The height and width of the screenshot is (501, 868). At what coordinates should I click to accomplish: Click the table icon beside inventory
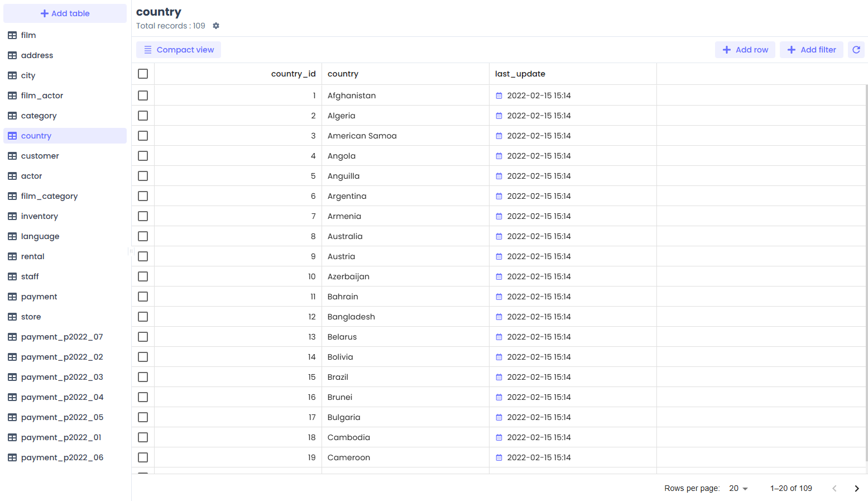[x=12, y=216]
